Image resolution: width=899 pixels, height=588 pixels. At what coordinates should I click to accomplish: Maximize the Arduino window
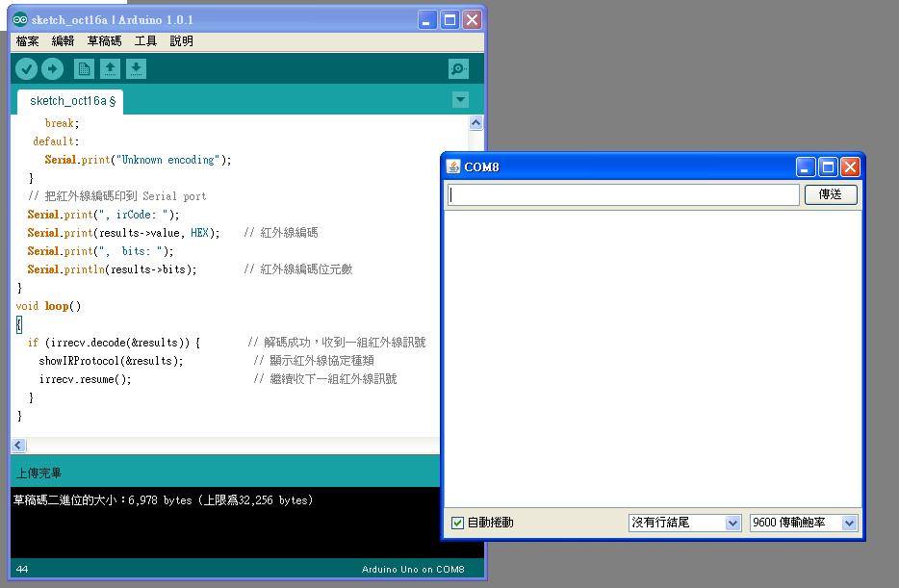(x=450, y=20)
